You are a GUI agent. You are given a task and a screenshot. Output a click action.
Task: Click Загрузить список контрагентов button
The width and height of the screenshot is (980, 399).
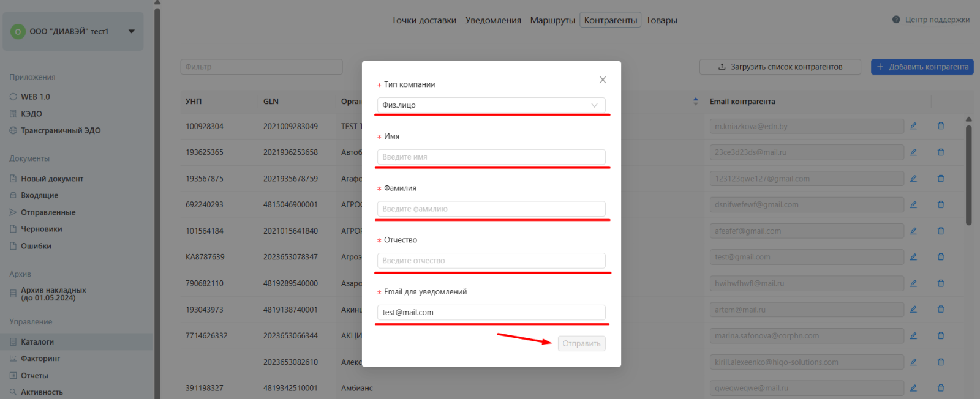click(780, 67)
